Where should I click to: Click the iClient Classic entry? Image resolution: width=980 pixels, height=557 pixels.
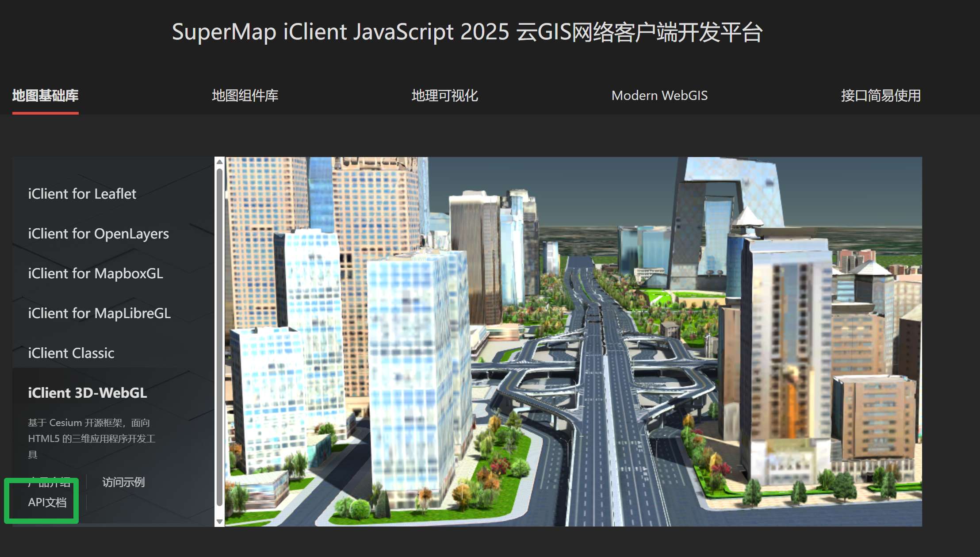click(71, 353)
